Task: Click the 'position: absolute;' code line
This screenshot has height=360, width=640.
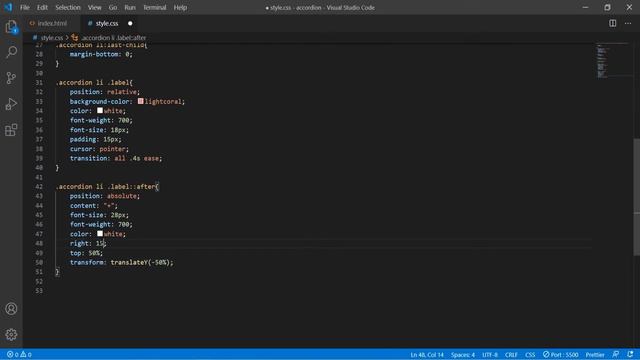Action: coord(104,196)
